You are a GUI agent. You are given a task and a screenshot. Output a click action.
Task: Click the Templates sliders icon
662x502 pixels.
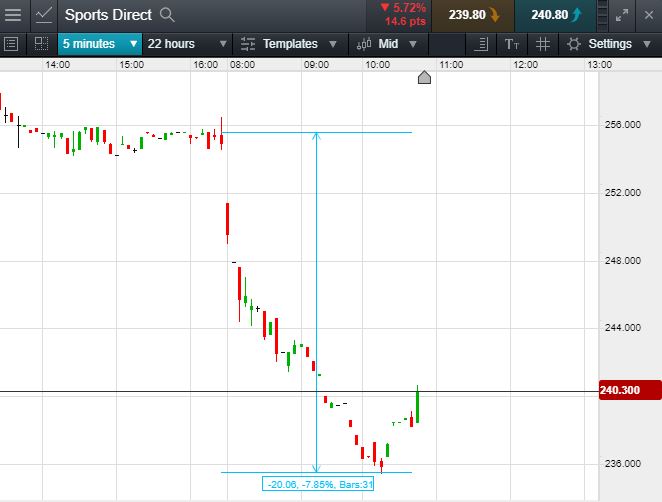[248, 44]
